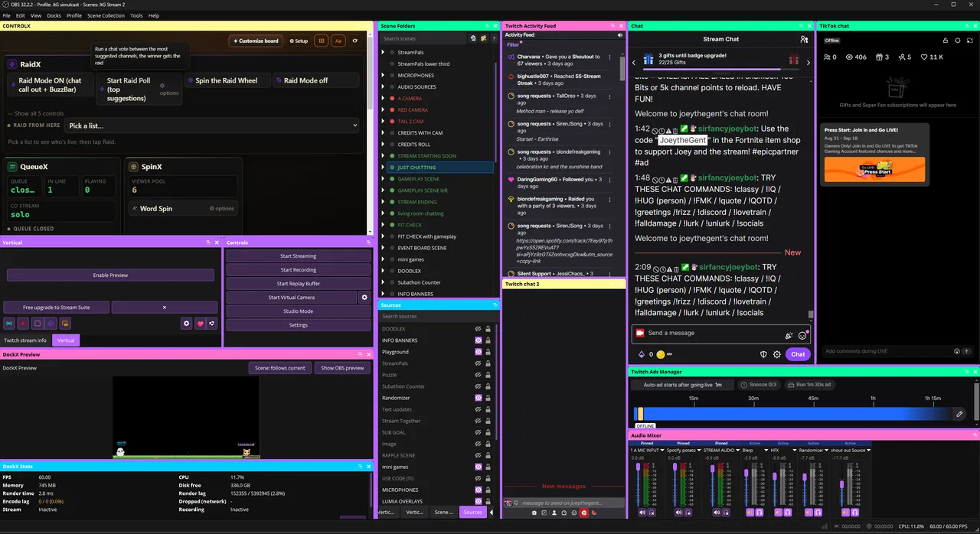Adjust the Blerp volume fader

pyautogui.click(x=746, y=473)
